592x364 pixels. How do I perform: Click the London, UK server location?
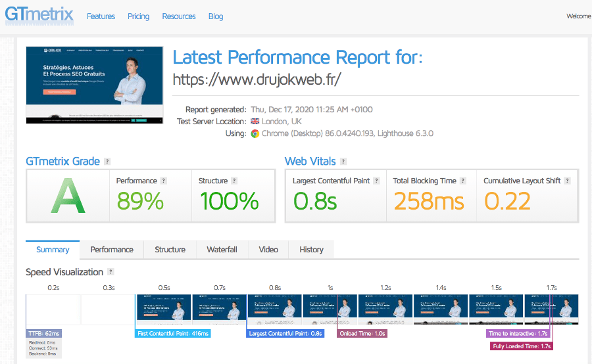tap(282, 122)
